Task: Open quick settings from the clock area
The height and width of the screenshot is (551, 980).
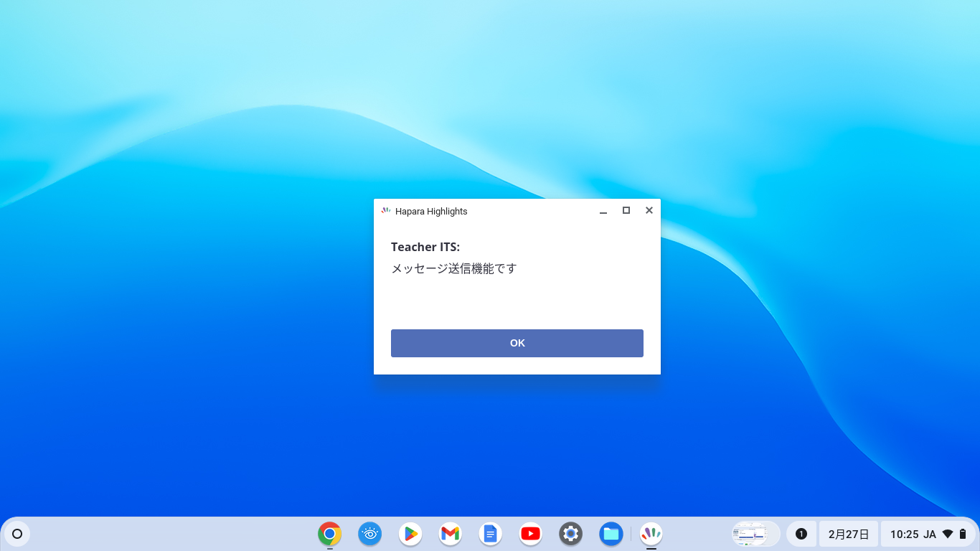Action: pyautogui.click(x=928, y=534)
